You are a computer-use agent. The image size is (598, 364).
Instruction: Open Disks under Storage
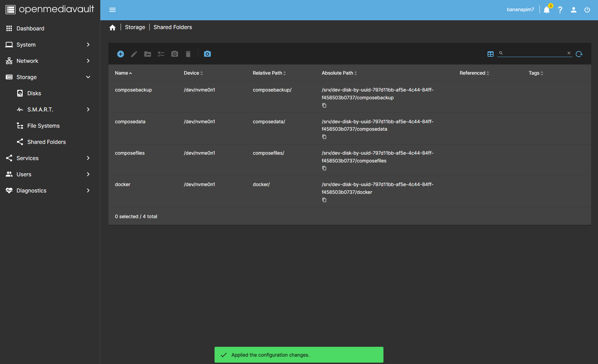50,93
